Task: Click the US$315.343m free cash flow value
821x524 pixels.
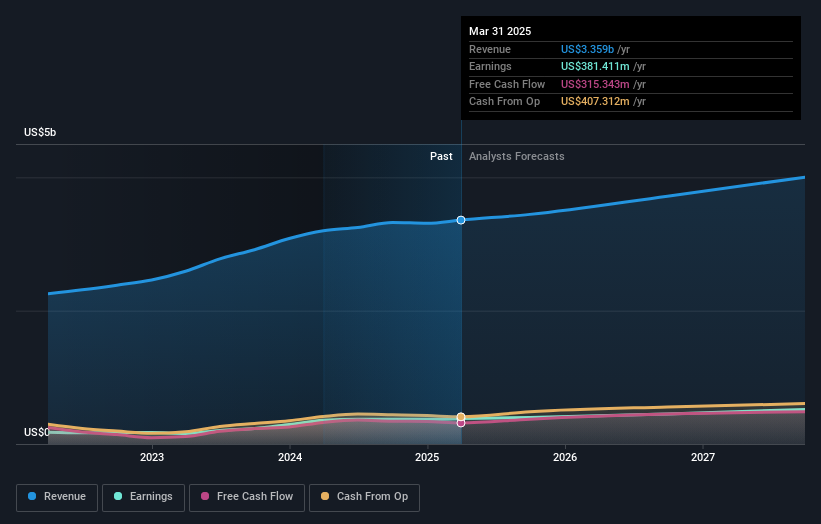Action: pos(595,84)
